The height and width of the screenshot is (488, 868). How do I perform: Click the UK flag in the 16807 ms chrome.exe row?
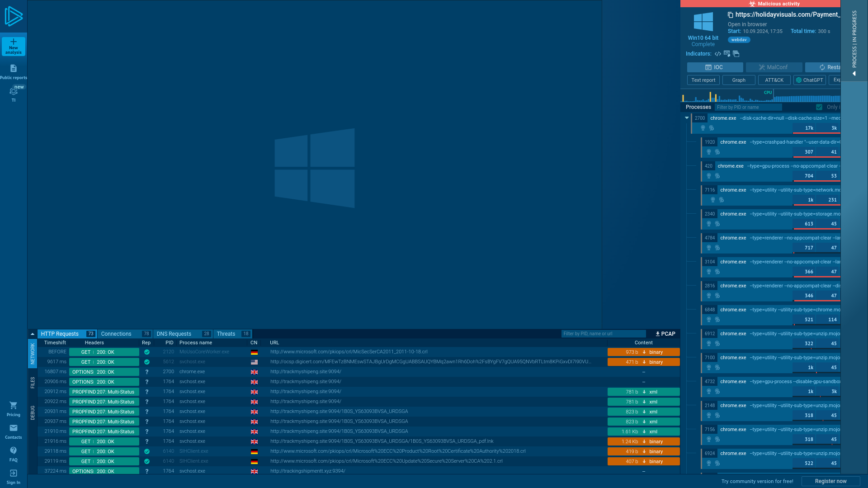[254, 372]
